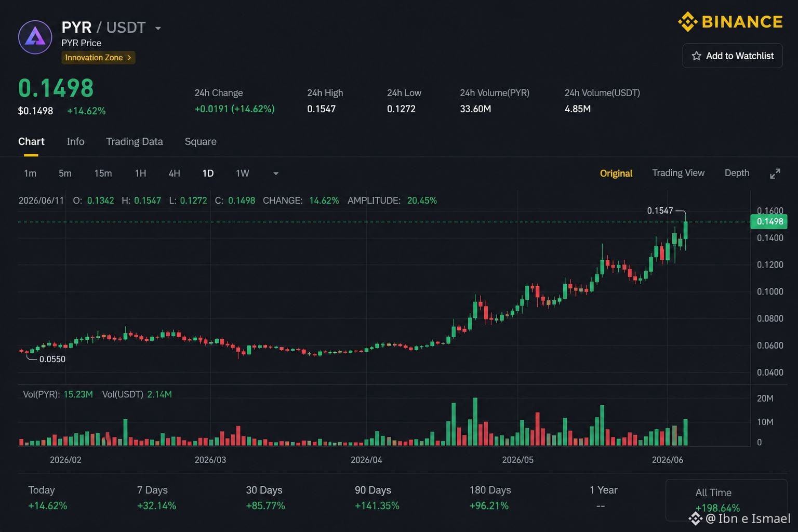
Task: Click the $0.1498 USD price text
Action: click(35, 111)
